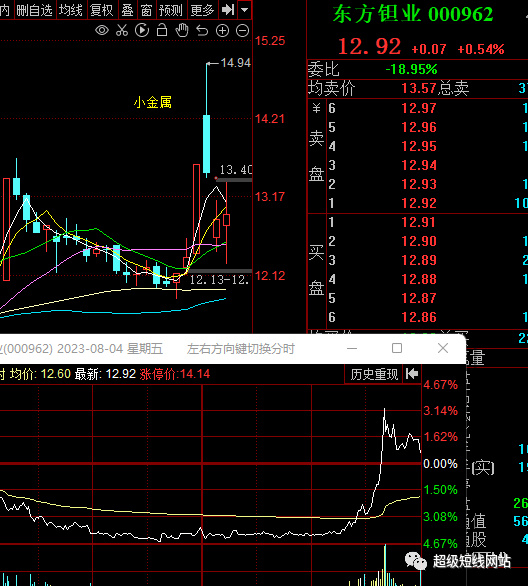Select sell level 1 price 12.92
This screenshot has height=586, width=528.
click(419, 203)
